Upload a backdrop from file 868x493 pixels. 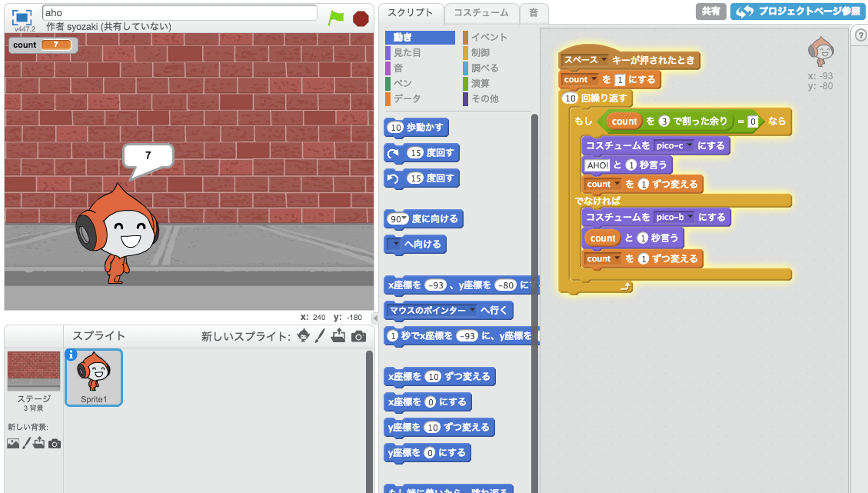[38, 442]
